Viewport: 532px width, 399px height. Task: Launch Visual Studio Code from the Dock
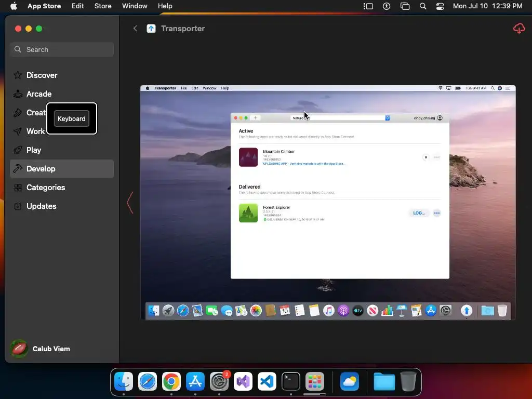click(x=267, y=381)
